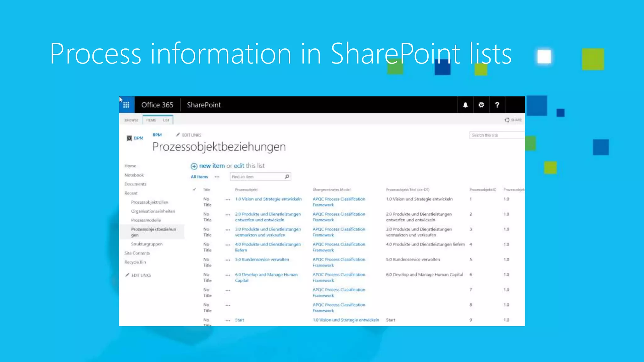This screenshot has height=362, width=644.
Task: Sort by Übergeordnetes Modell column header
Action: click(x=332, y=189)
